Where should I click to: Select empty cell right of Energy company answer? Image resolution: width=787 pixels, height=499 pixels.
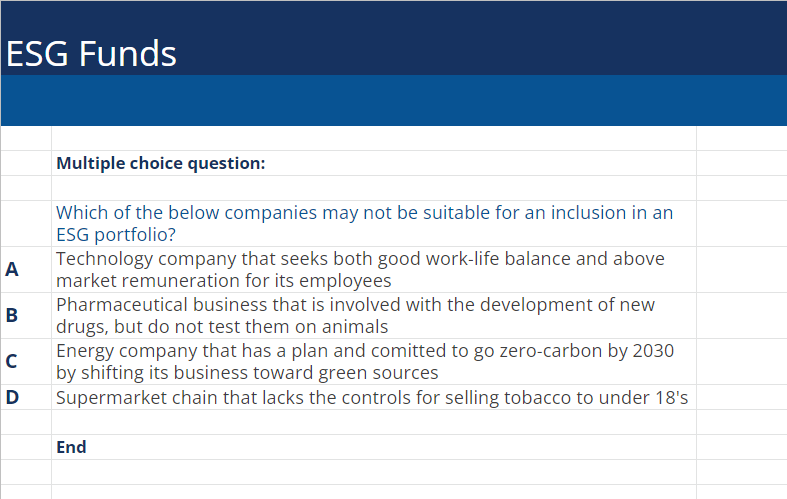pos(741,362)
